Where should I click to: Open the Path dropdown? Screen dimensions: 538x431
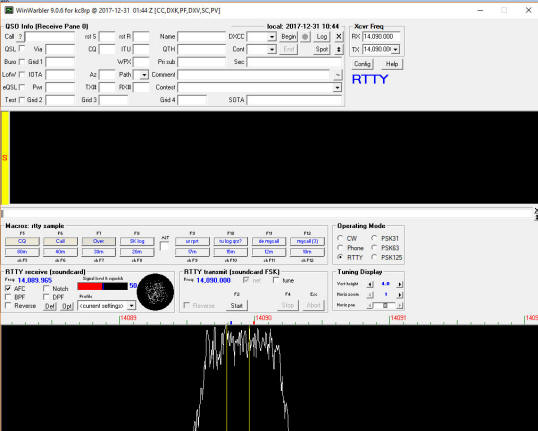[144, 75]
